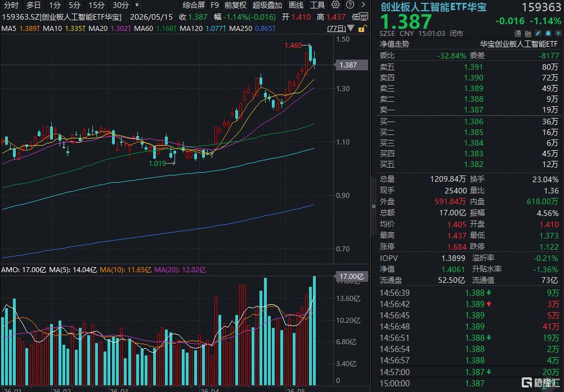Click the 跌停 limit-down price 1.122
The width and height of the screenshot is (564, 392).
[x=549, y=247]
